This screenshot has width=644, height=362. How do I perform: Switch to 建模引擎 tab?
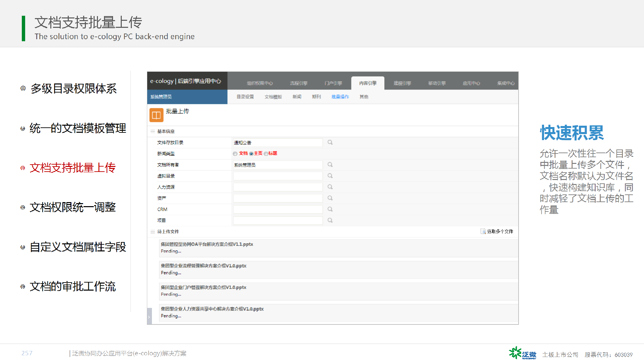402,83
